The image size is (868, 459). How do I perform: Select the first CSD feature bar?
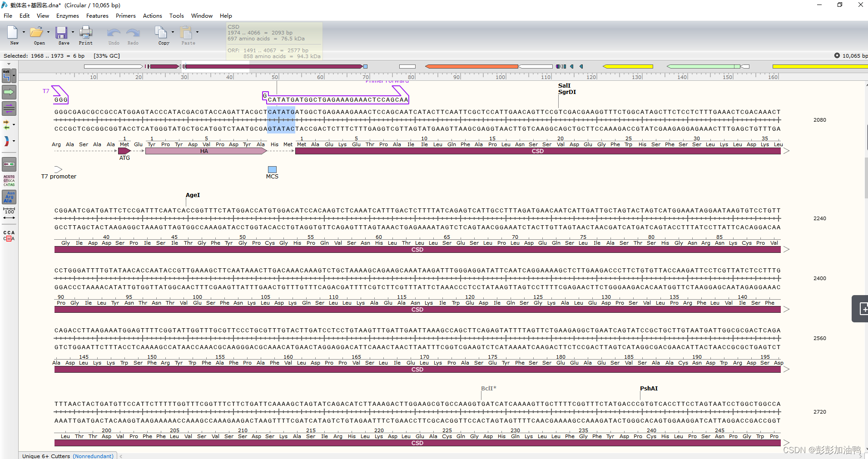click(x=538, y=151)
